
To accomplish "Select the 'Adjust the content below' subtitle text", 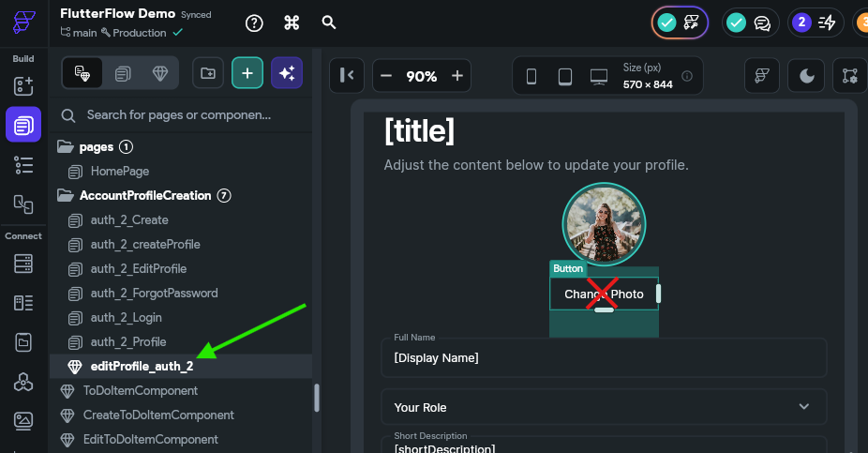I will (536, 165).
